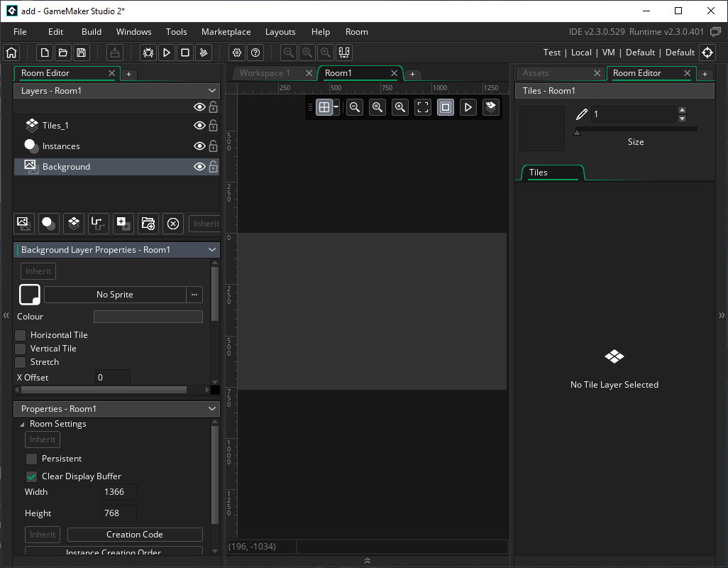The width and height of the screenshot is (728, 568).
Task: Open the target manager crosshair icon
Action: [x=707, y=53]
